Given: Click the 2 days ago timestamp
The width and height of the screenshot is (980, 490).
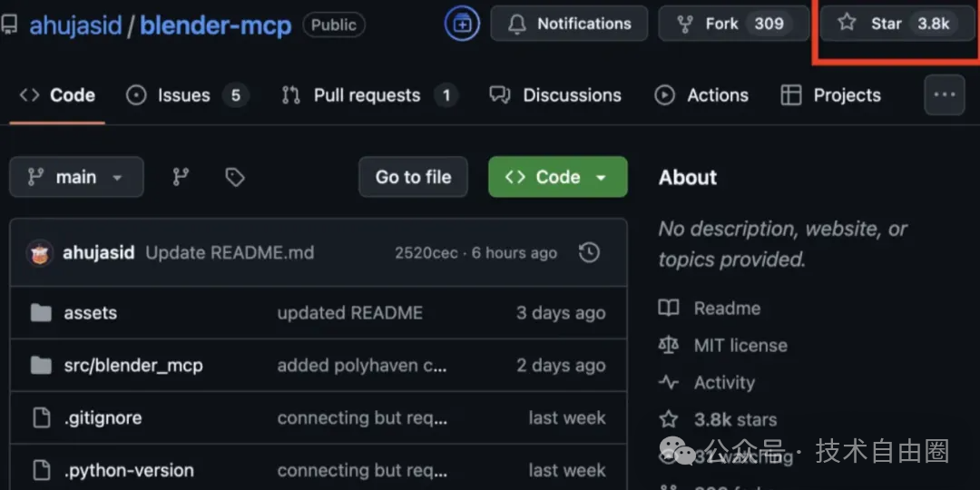Looking at the screenshot, I should click(561, 366).
